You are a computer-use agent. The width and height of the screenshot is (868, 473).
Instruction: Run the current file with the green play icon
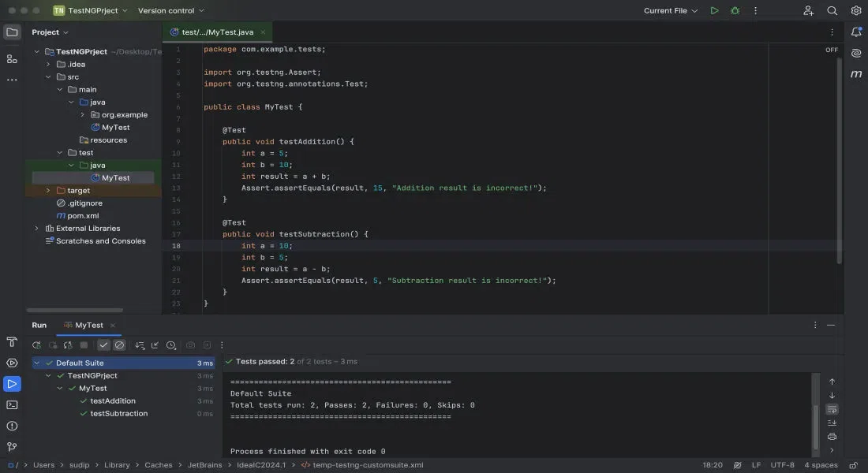[714, 10]
